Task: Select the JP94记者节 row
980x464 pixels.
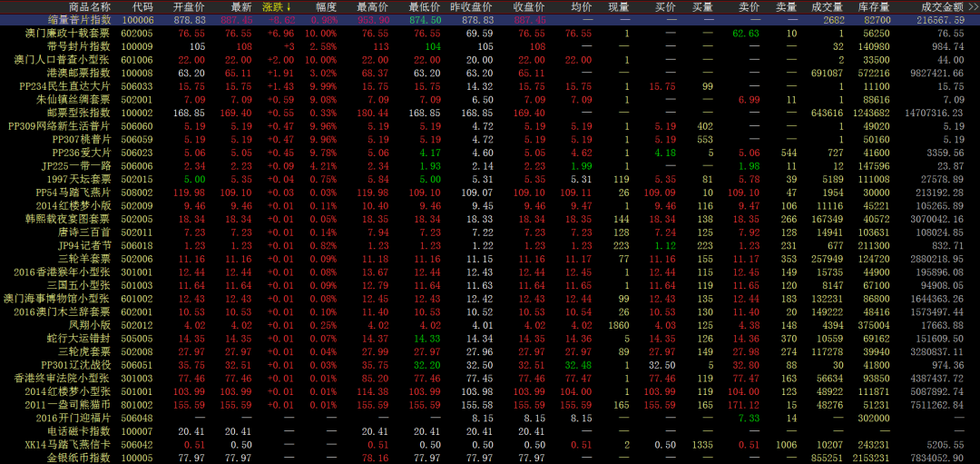Action: click(490, 245)
